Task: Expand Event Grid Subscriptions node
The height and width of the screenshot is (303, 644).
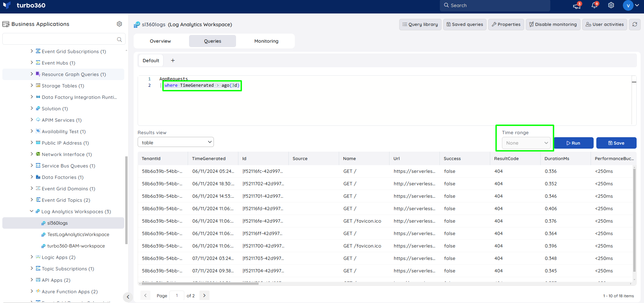Action: tap(32, 51)
